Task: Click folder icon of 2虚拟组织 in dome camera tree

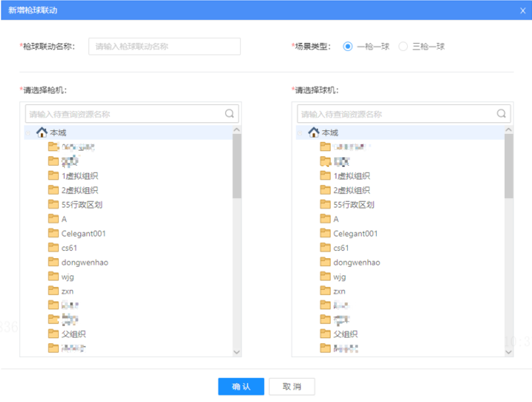Action: coord(325,190)
